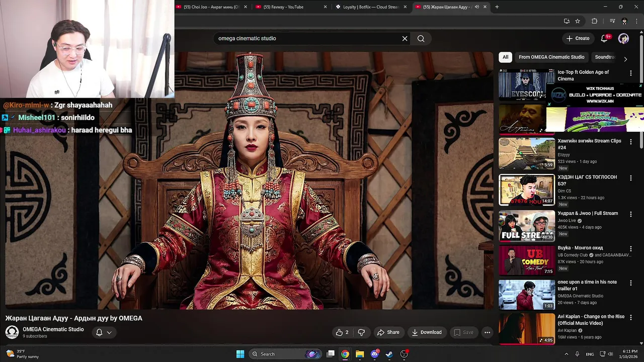Viewport: 644px width, 362px height.
Task: Click the Create button
Action: coord(577,38)
